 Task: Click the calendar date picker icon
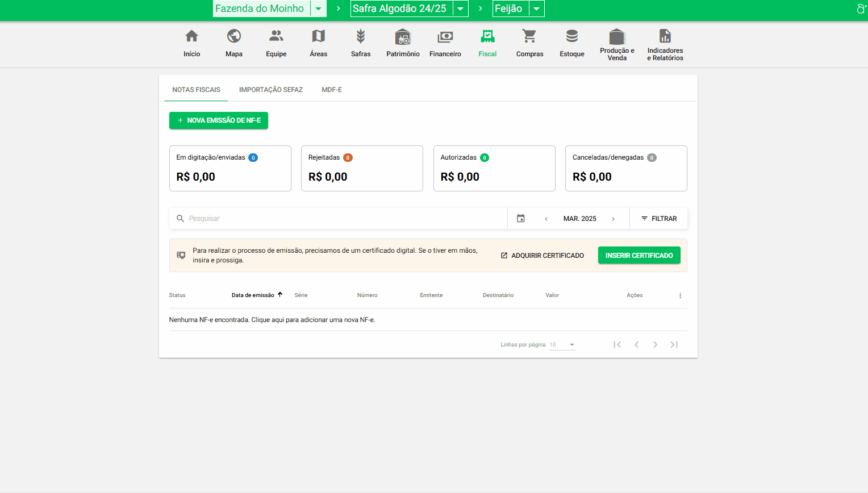point(521,219)
